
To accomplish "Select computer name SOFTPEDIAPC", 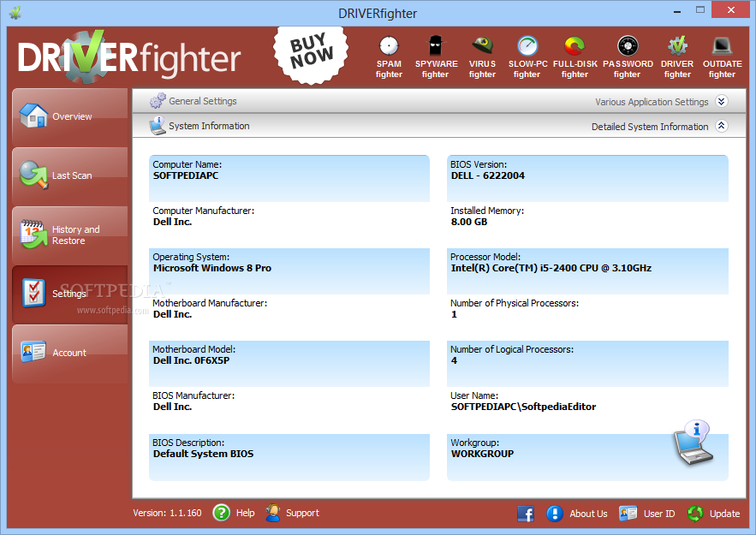I will [x=186, y=176].
